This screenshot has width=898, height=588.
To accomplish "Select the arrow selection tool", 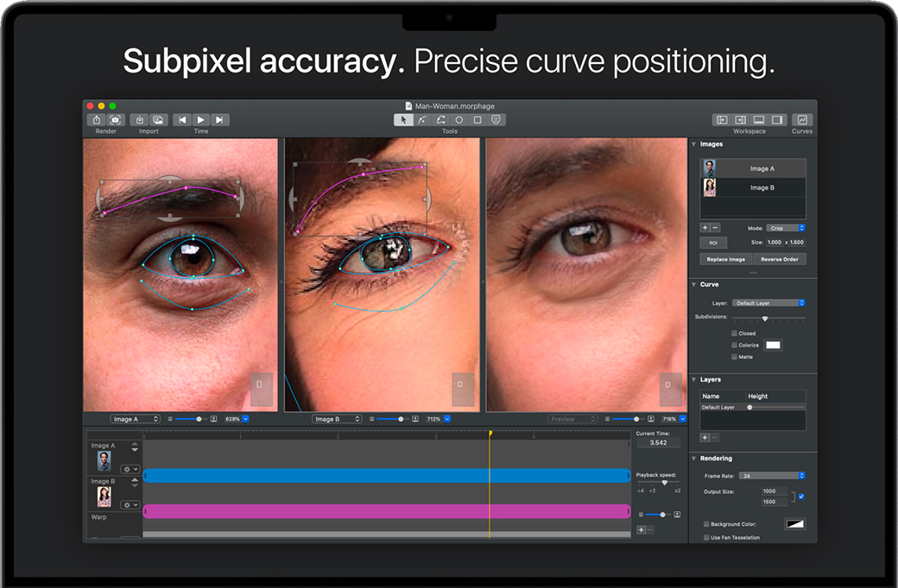I will [403, 120].
